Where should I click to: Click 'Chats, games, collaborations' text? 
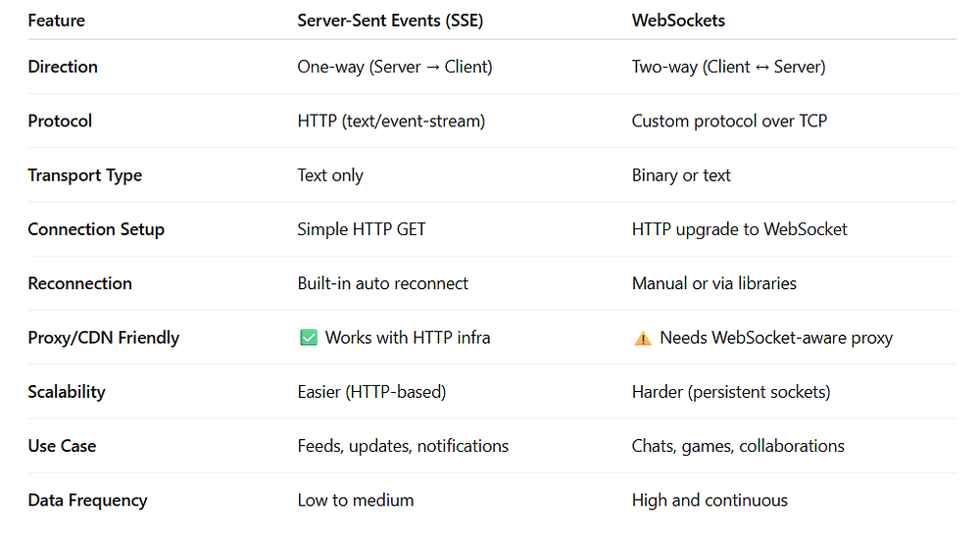[737, 446]
